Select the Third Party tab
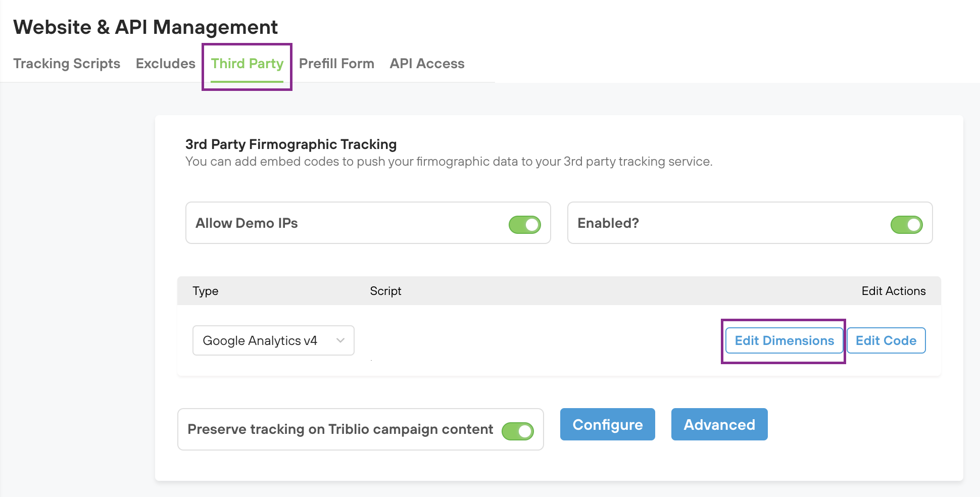The image size is (980, 497). pos(247,64)
